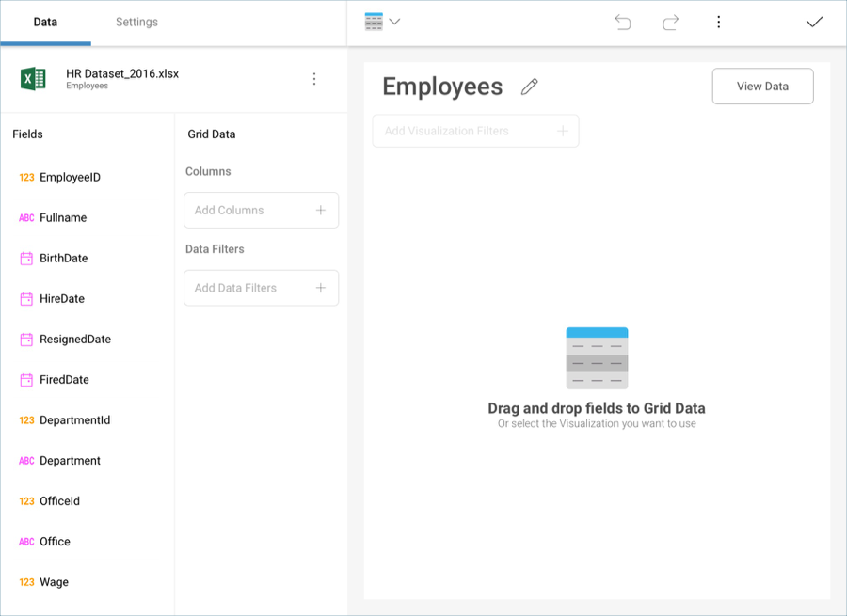Select the EmployeeID field
The width and height of the screenshot is (847, 616).
tap(70, 177)
